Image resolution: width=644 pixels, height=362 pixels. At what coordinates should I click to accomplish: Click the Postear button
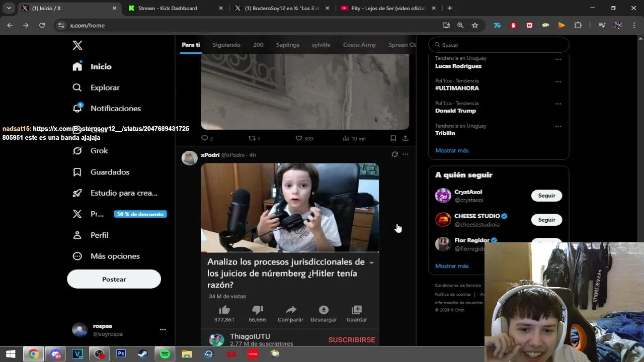click(x=114, y=279)
